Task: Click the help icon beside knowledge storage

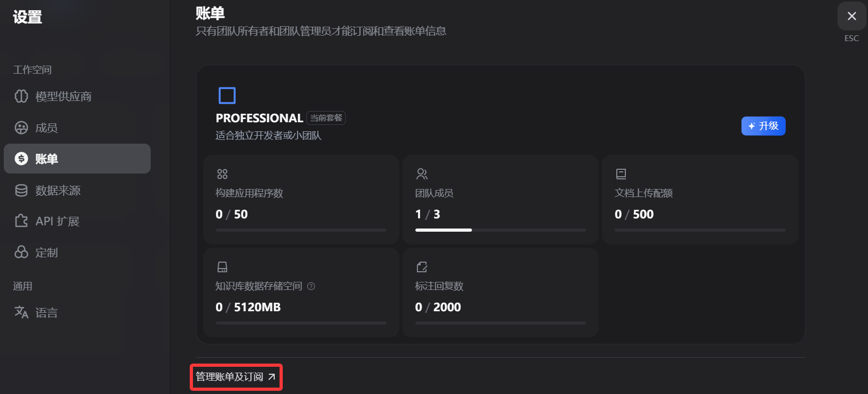Action: (x=311, y=286)
